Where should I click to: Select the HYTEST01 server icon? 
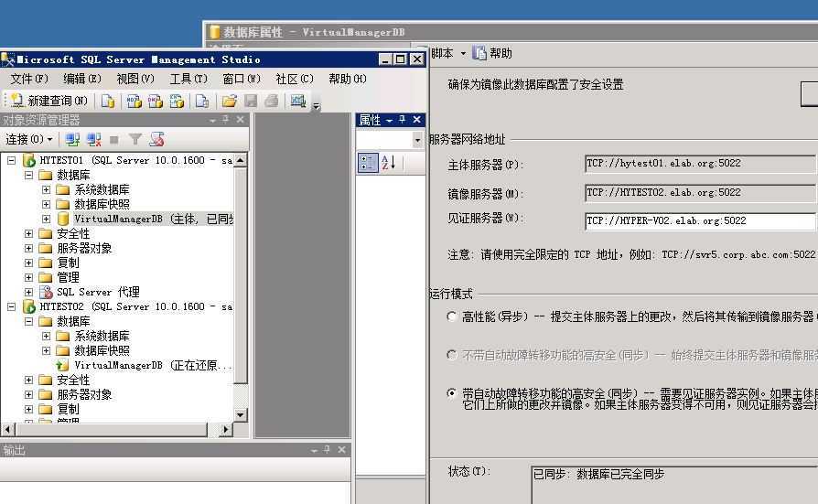[x=28, y=160]
